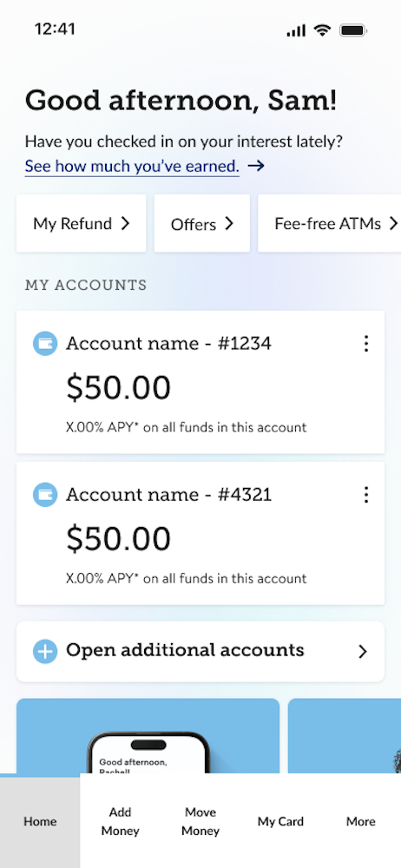Switch to Move Money tab
The height and width of the screenshot is (868, 401).
[x=200, y=821]
